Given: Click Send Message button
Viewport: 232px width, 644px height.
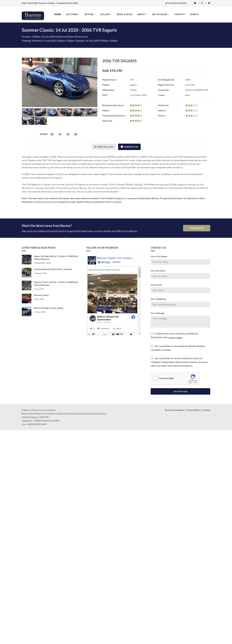Looking at the screenshot, I should coord(180,391).
